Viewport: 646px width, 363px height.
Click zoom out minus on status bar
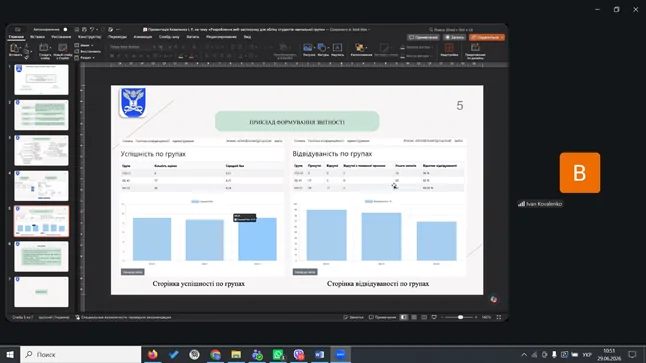pos(442,317)
